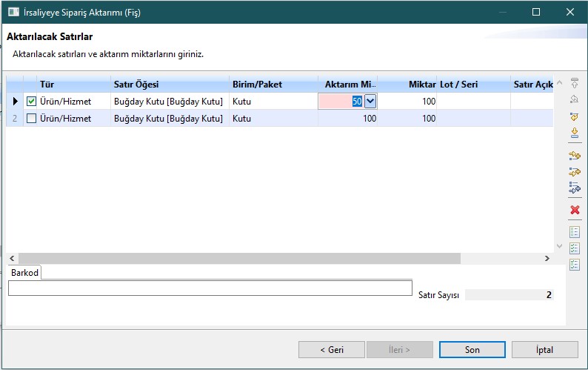
Task: Click the move-to-top arrow icon in side toolbar
Action: click(574, 83)
